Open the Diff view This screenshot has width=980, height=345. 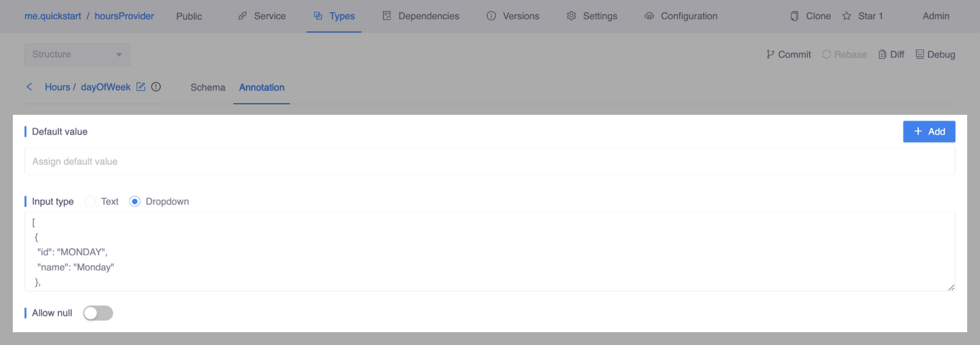891,54
